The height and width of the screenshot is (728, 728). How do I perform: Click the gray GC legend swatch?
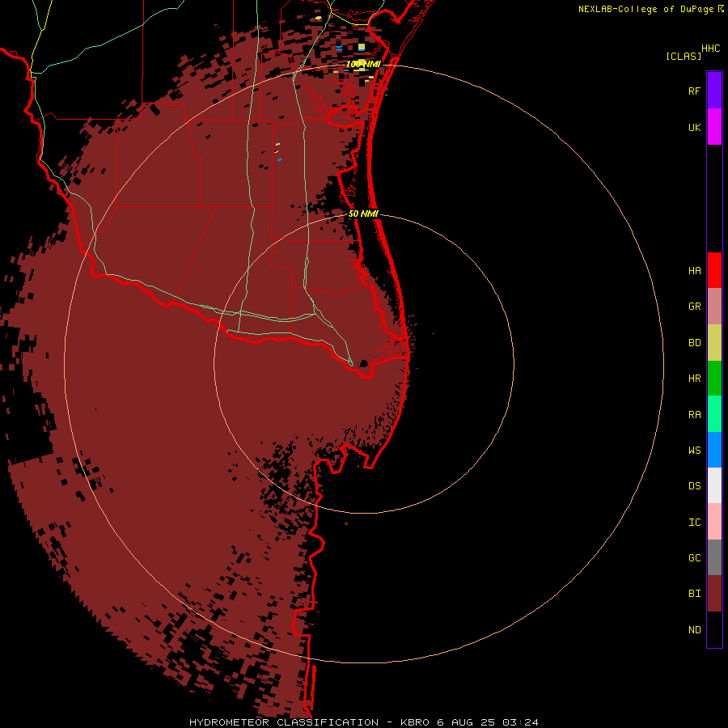(714, 557)
